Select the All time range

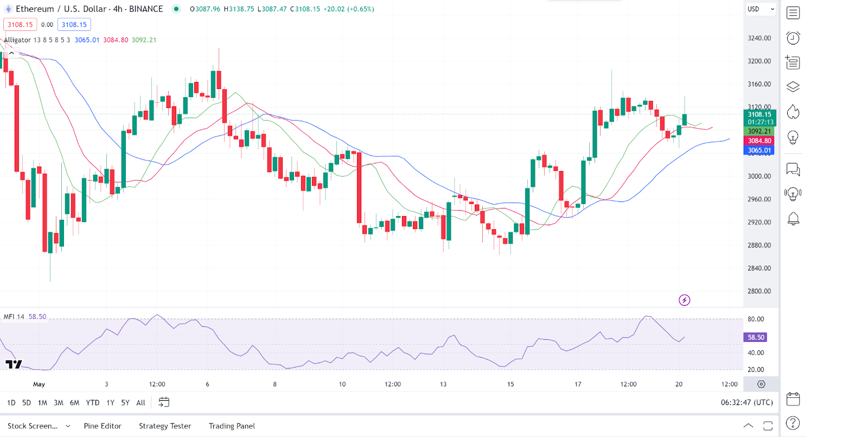click(x=141, y=403)
